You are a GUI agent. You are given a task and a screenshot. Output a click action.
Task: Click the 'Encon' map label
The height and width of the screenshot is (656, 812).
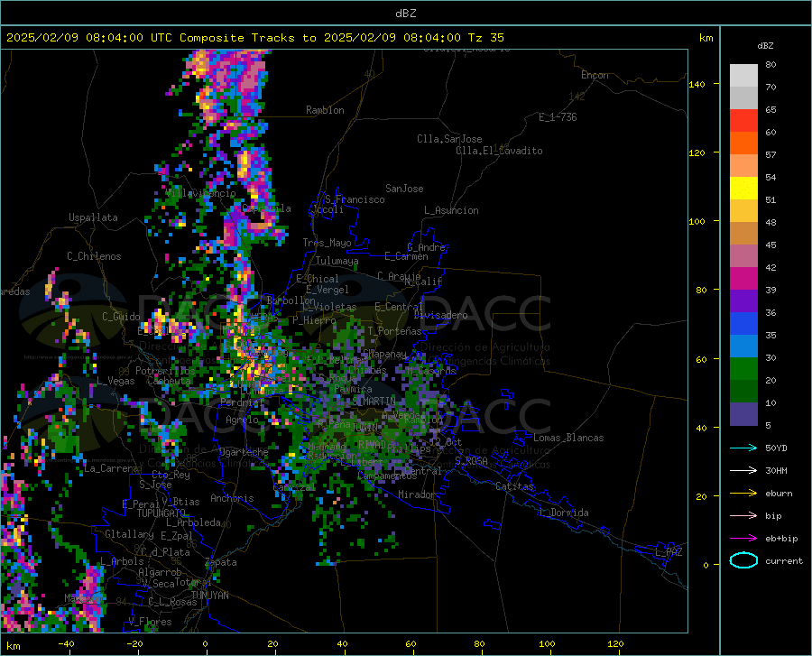pos(595,75)
